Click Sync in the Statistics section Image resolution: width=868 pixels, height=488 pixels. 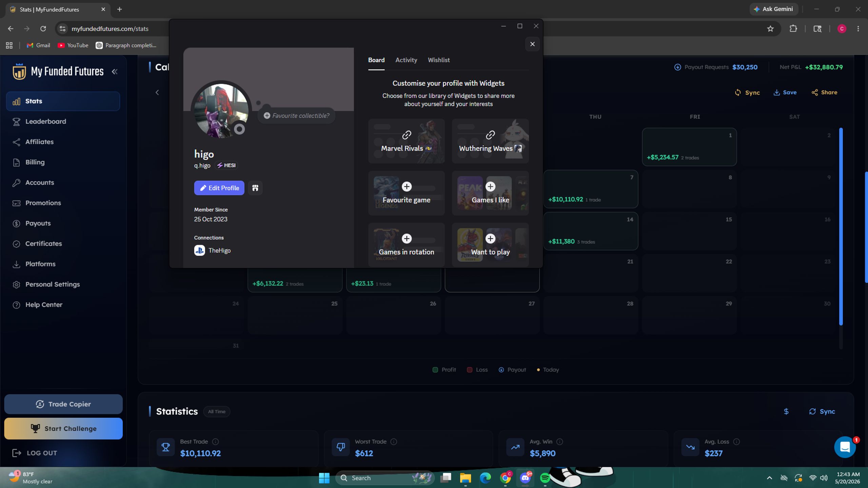point(822,412)
